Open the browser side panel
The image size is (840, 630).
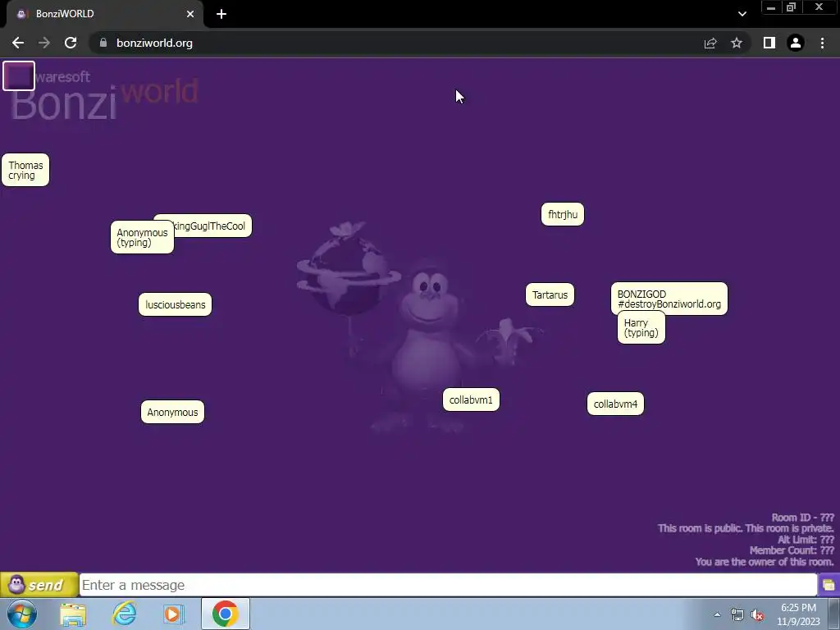tap(769, 43)
